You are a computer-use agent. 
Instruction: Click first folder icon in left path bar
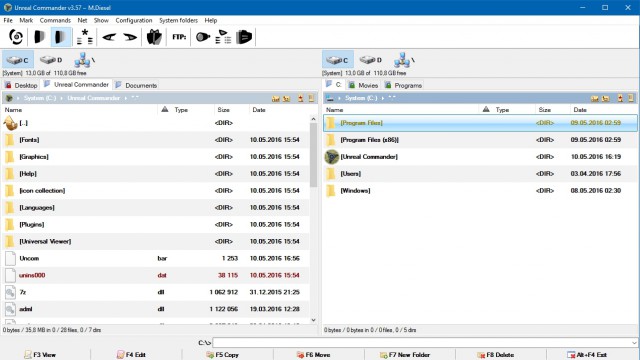tap(276, 98)
